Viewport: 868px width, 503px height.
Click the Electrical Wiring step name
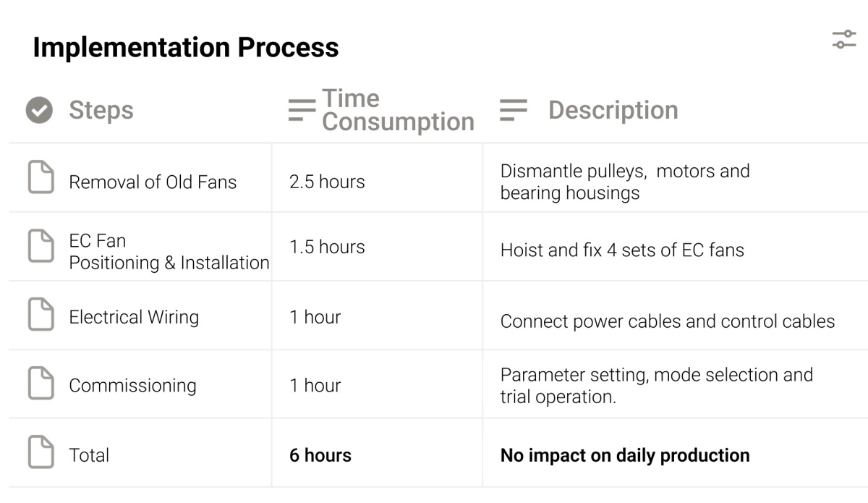click(x=134, y=317)
